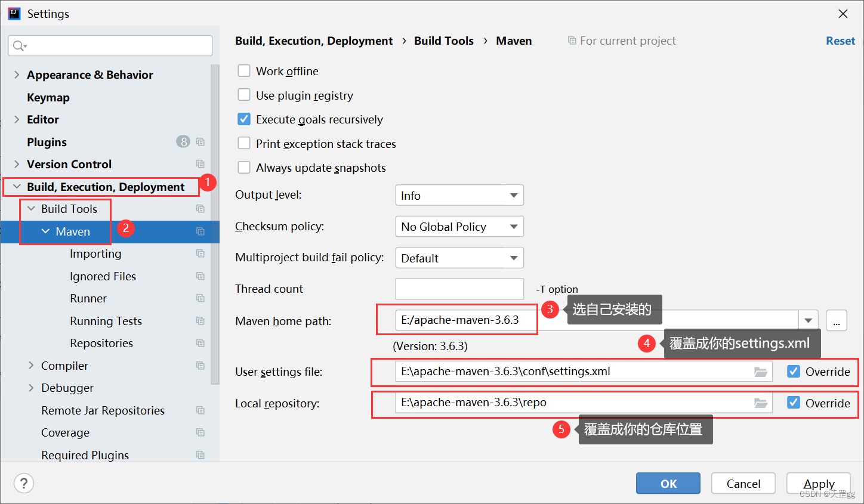Click the settings tree vertical scrollbar

coord(215,224)
